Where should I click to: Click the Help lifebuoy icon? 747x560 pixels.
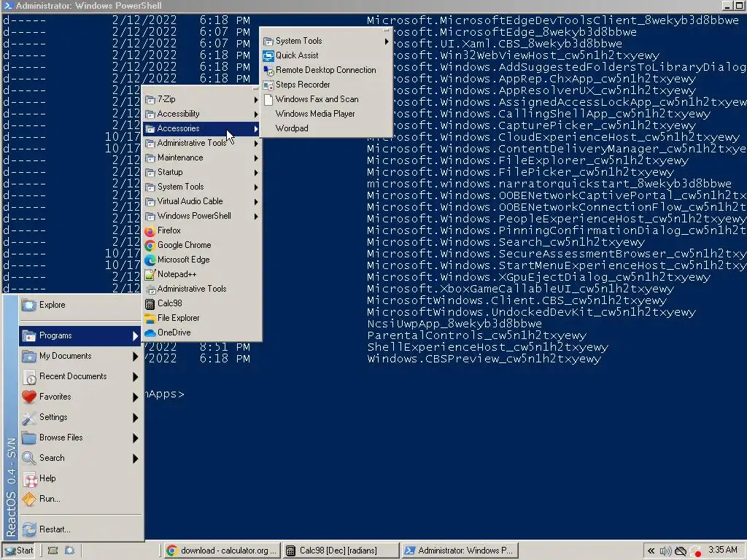[x=29, y=478]
